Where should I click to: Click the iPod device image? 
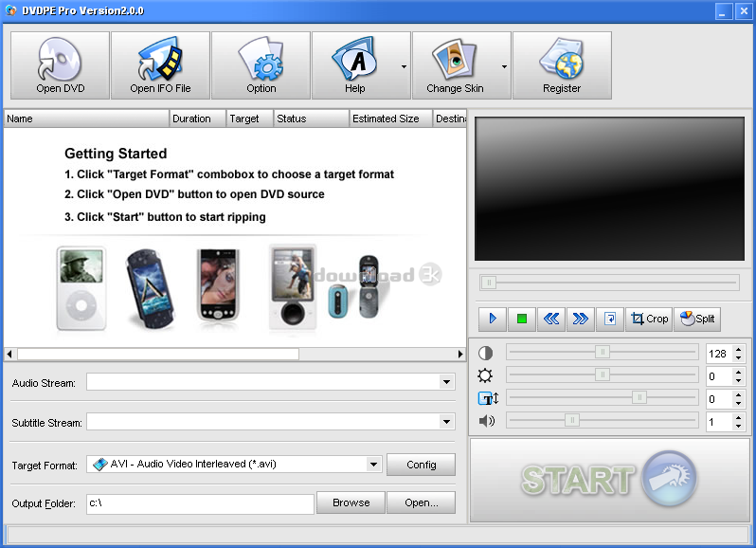[x=81, y=288]
